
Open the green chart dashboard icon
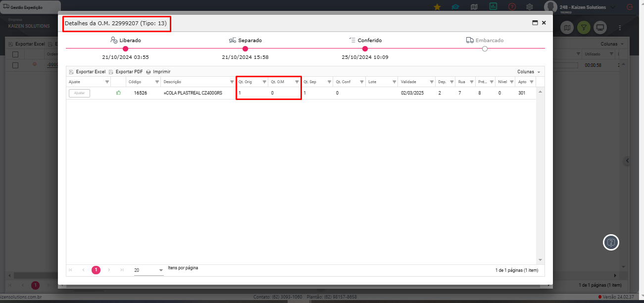493,7
